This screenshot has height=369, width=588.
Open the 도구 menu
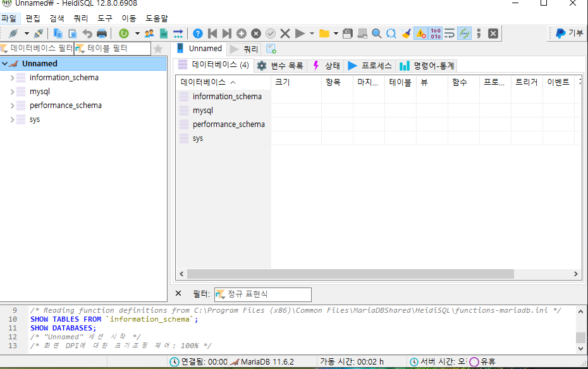click(x=104, y=18)
